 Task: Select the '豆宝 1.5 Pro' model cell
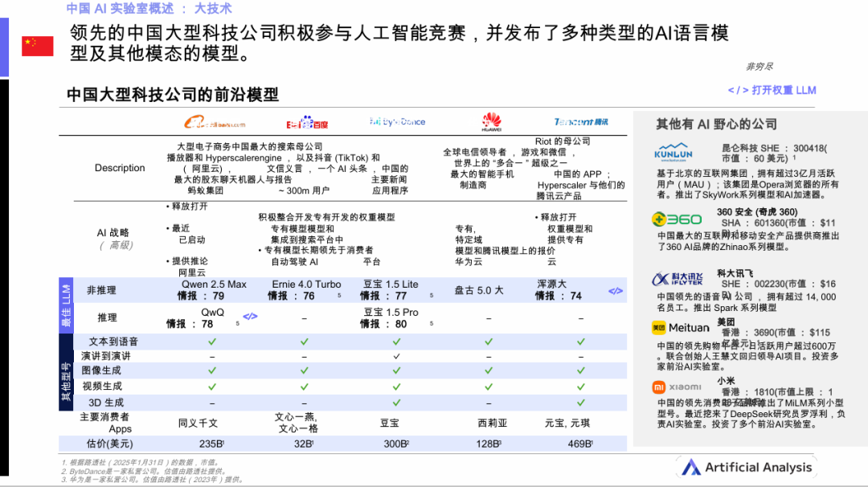point(391,312)
